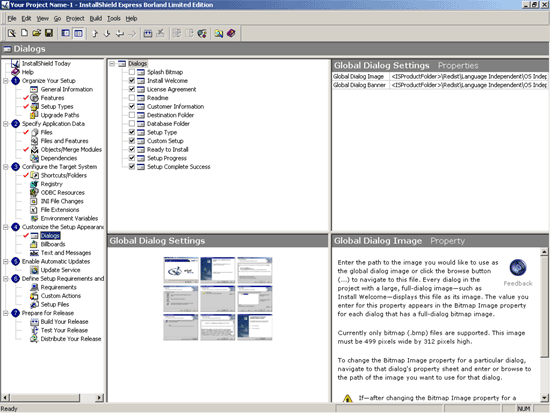Click the Forward right-arrow toolbar icon

click(x=132, y=33)
